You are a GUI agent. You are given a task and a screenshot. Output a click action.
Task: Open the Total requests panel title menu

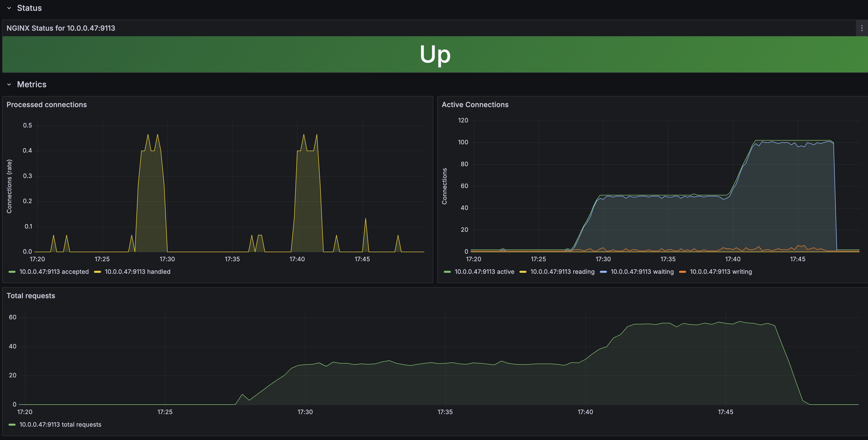[31, 296]
